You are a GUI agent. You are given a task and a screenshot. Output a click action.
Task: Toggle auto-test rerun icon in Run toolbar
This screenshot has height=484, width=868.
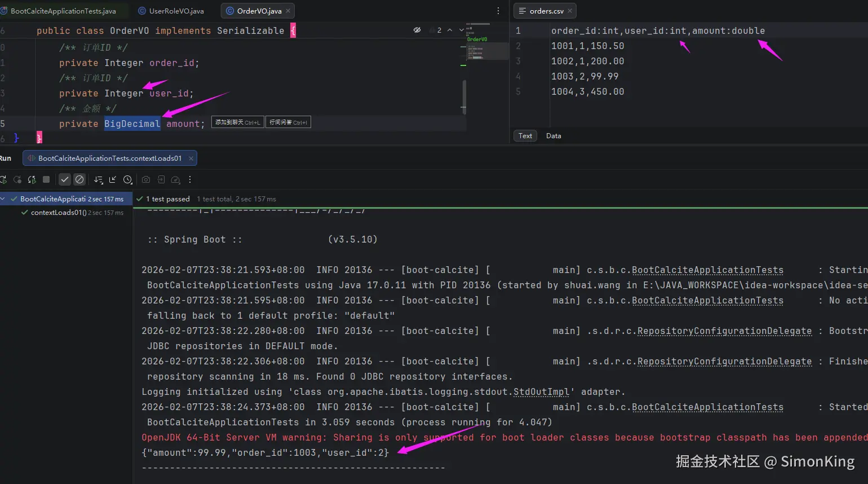[32, 179]
